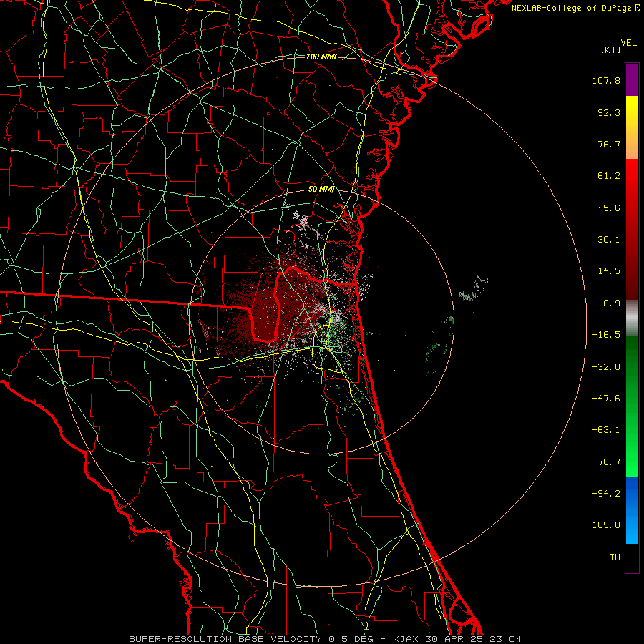The width and height of the screenshot is (644, 644).
Task: Click the VEL legend title
Action: (x=628, y=43)
